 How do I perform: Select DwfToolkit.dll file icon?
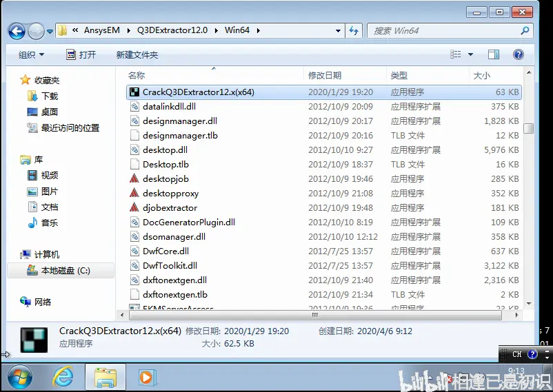(x=134, y=265)
